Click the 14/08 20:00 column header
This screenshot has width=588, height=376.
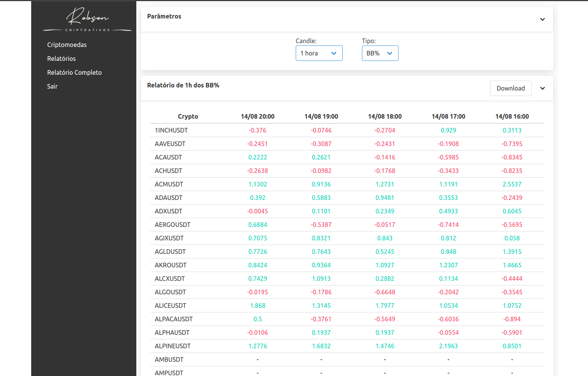click(x=258, y=116)
